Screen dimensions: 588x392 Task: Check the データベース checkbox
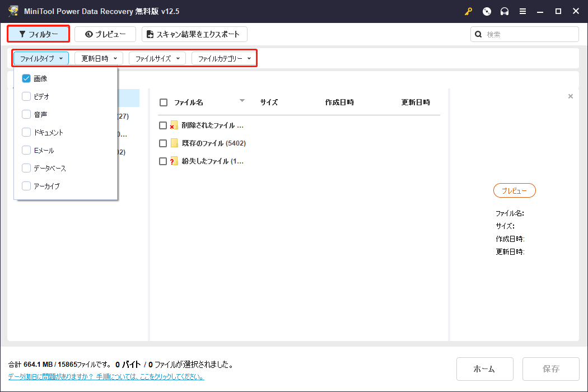(x=26, y=168)
